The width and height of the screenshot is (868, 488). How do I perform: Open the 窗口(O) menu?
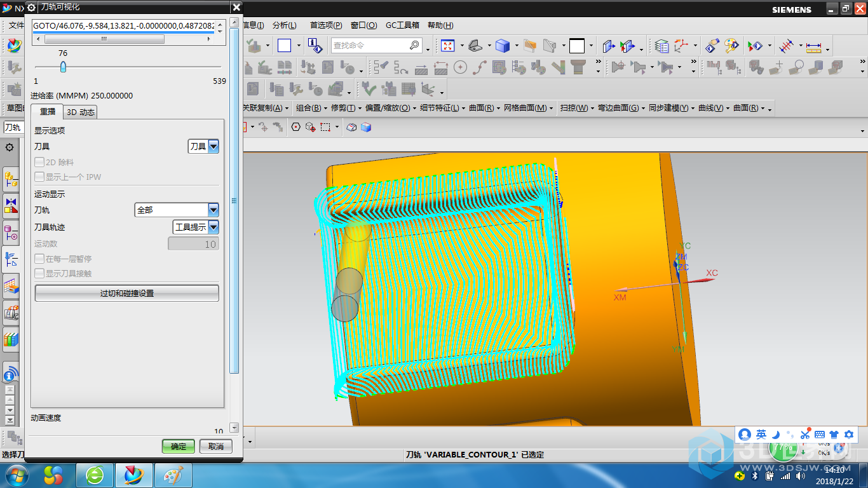363,25
